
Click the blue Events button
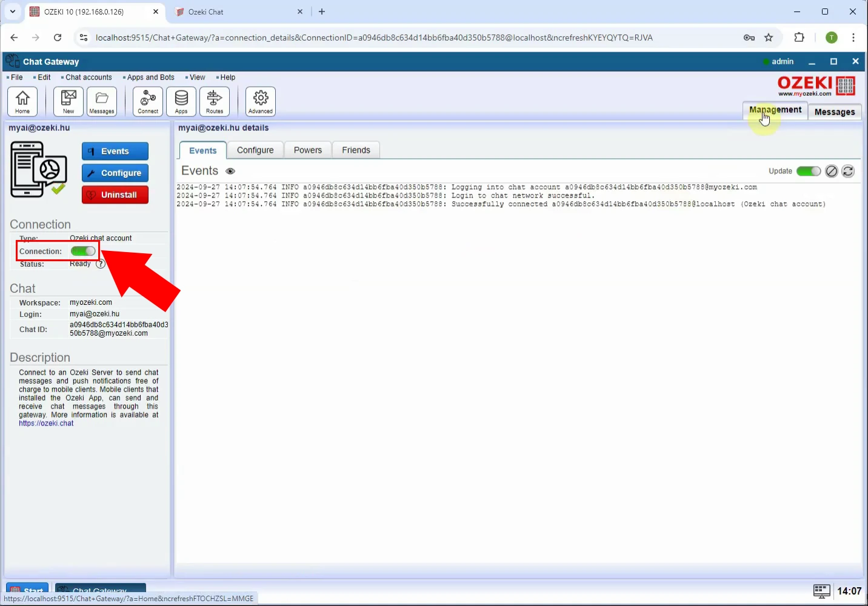[x=115, y=151]
